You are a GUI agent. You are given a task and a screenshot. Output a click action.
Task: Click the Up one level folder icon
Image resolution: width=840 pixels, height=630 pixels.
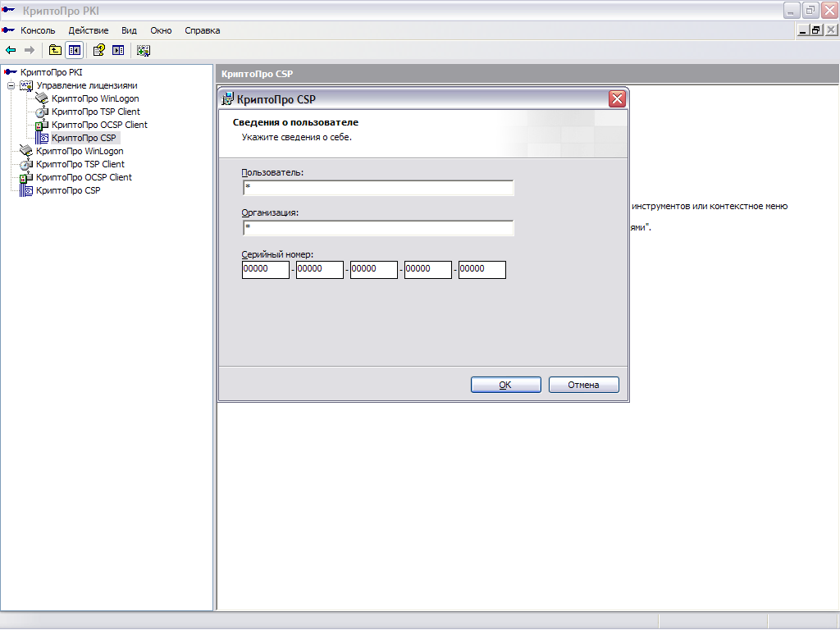[x=55, y=50]
